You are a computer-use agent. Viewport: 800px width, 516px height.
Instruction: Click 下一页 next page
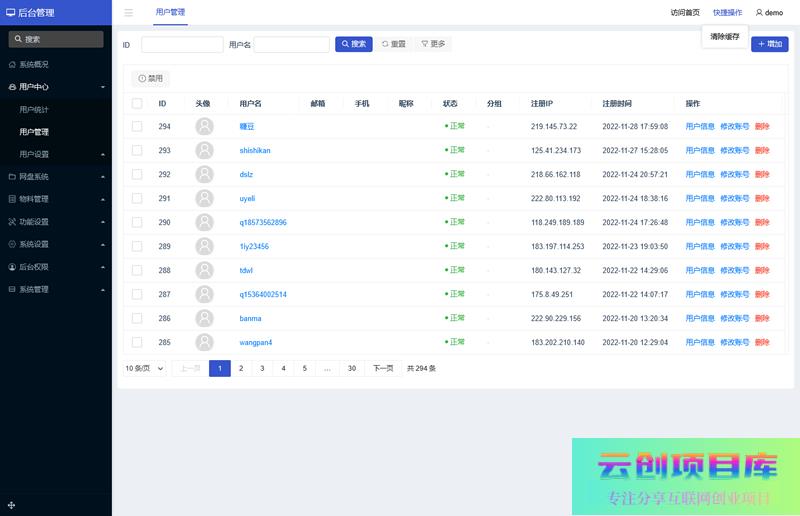click(x=383, y=368)
